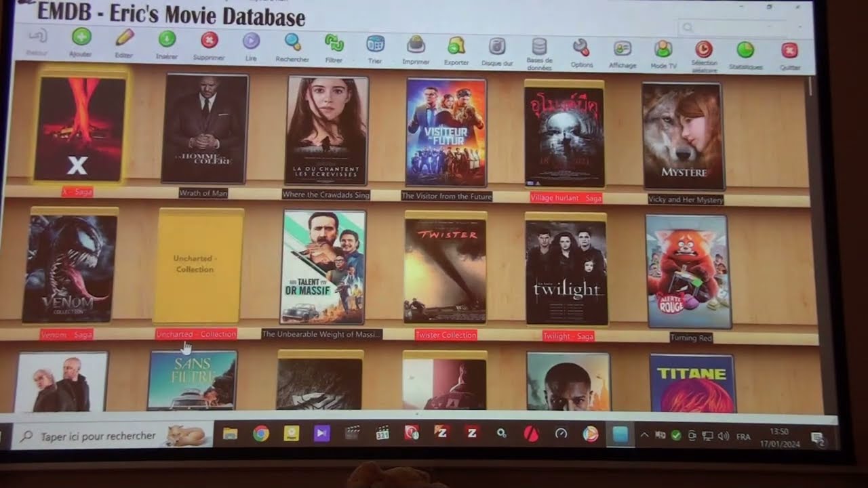Open the Disque dur tool
The image size is (868, 488).
coord(497,46)
